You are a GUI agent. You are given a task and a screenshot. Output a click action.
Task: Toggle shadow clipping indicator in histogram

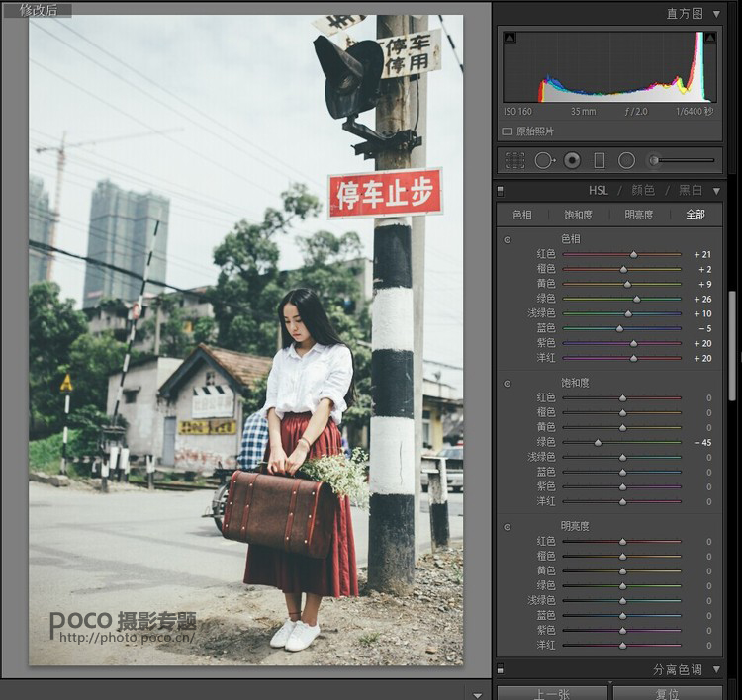click(510, 38)
